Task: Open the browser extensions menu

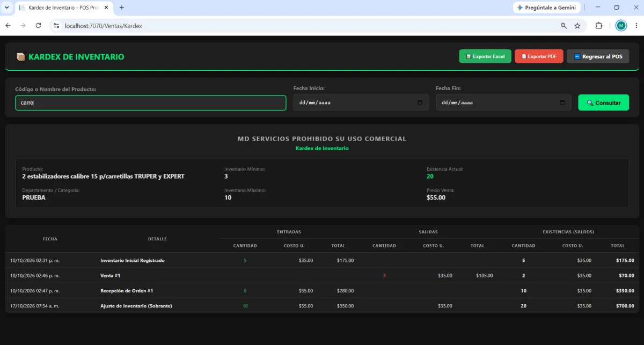Action: pos(599,25)
